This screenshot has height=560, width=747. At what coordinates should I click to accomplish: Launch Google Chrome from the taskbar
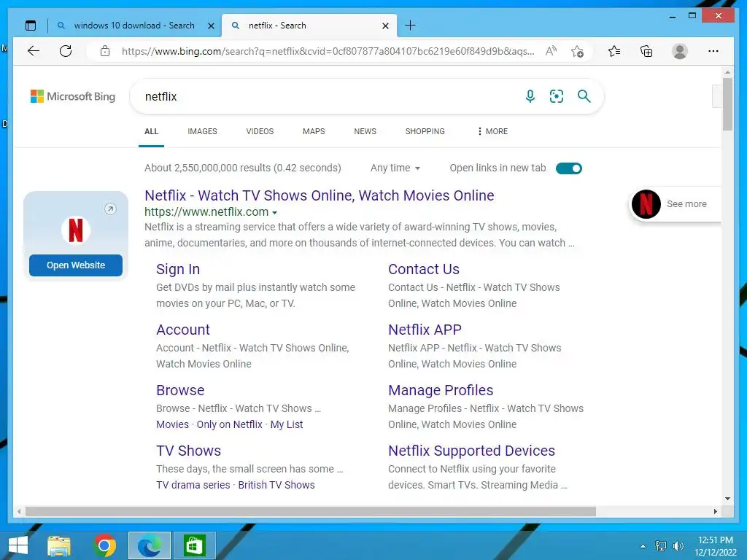click(105, 545)
